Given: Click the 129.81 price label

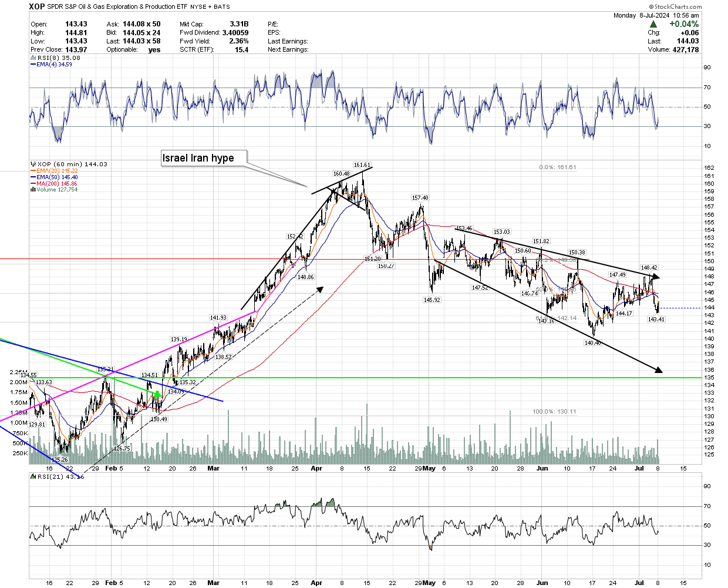Looking at the screenshot, I should (x=37, y=425).
